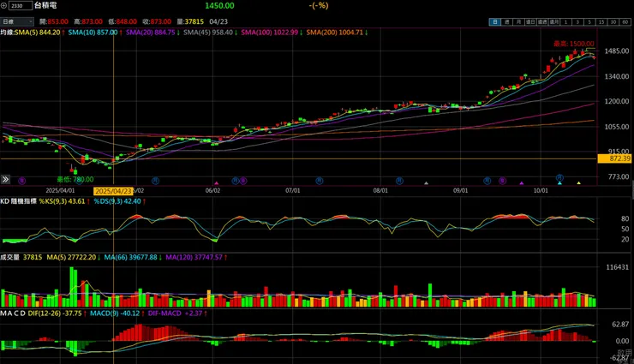Click the 62.87 MACD axis label
Screen dimensions: 634x364
pos(620,324)
